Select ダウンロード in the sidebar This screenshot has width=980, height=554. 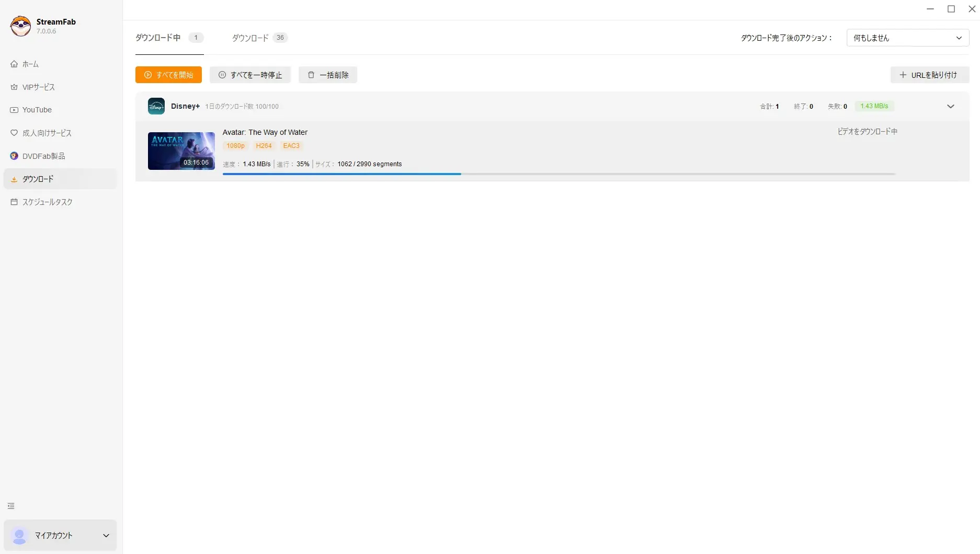pos(60,179)
